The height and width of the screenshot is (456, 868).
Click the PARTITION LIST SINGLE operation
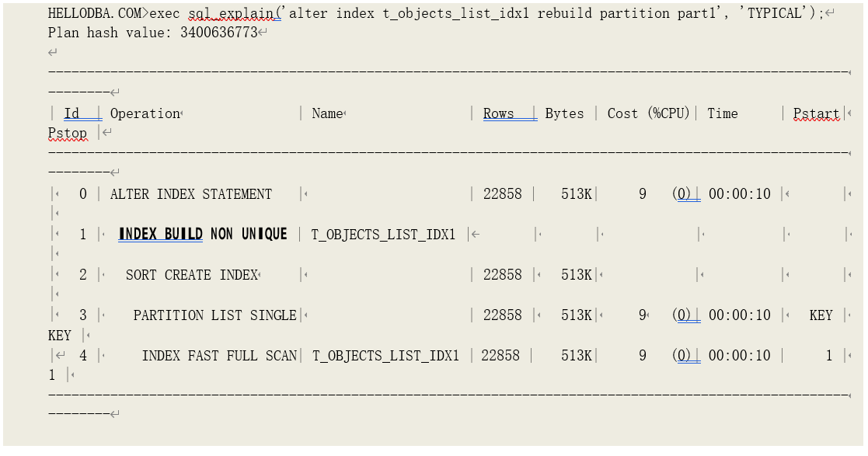[214, 315]
